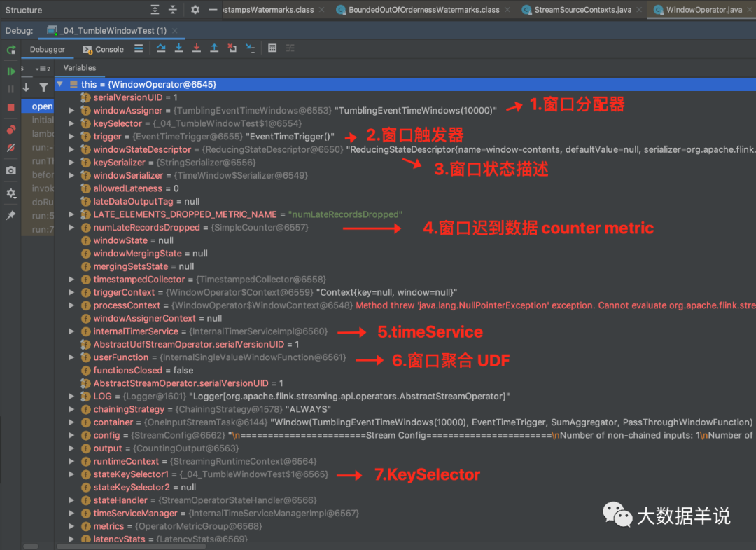Image resolution: width=756 pixels, height=550 pixels.
Task: Click the Step Out icon
Action: [214, 49]
